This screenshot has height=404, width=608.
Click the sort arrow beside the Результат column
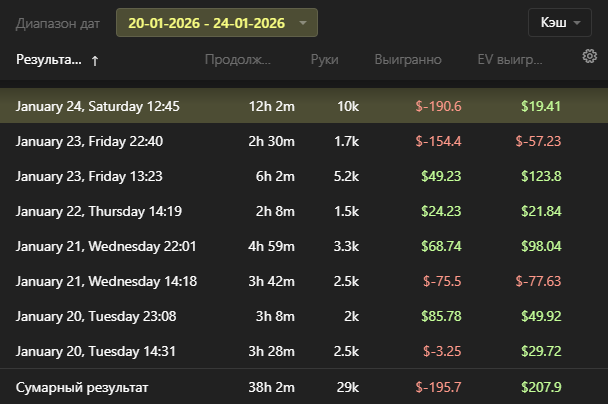(95, 60)
